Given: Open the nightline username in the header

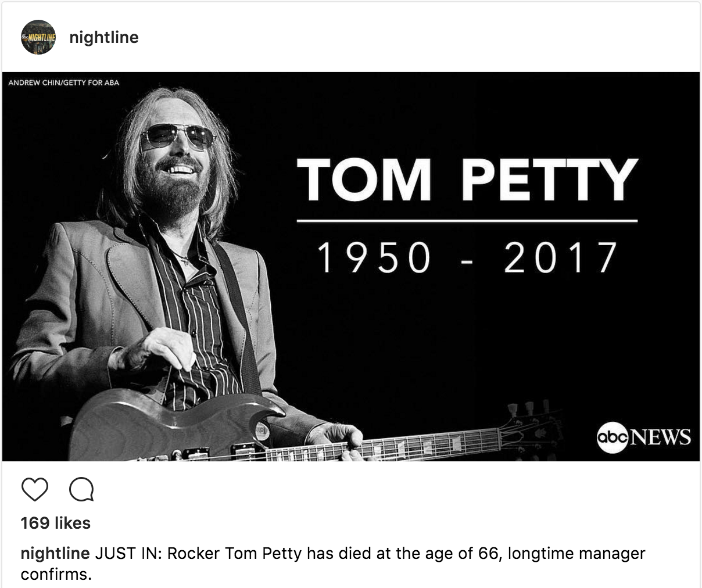Looking at the screenshot, I should 104,37.
